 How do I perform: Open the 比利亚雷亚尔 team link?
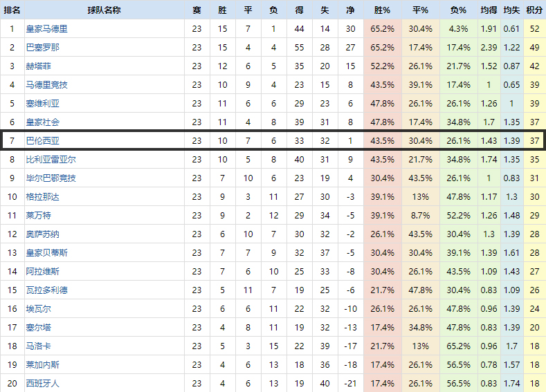point(51,160)
